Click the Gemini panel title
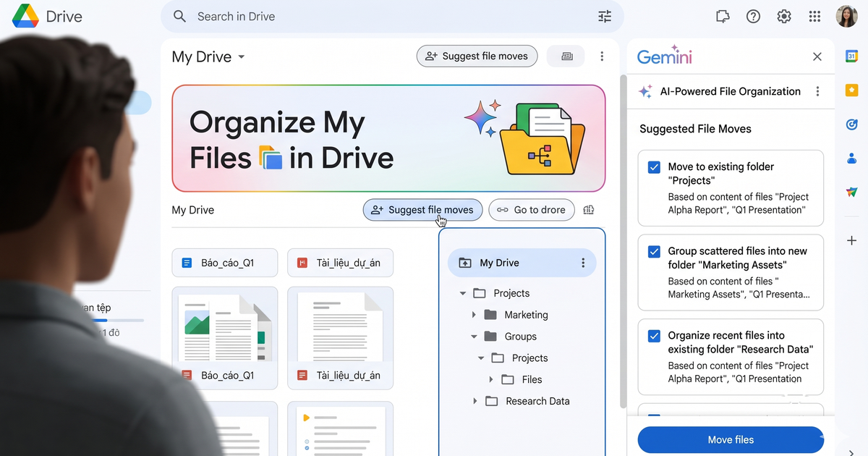868x456 pixels. tap(664, 56)
